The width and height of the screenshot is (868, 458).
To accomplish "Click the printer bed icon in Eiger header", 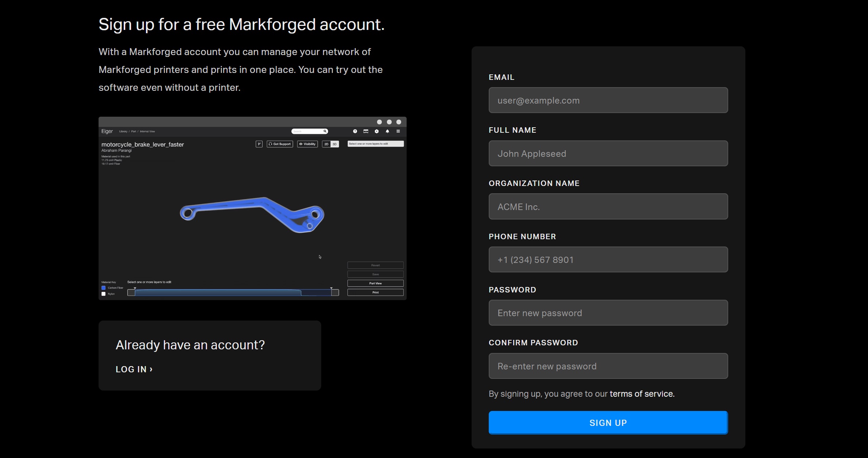I will click(x=366, y=131).
